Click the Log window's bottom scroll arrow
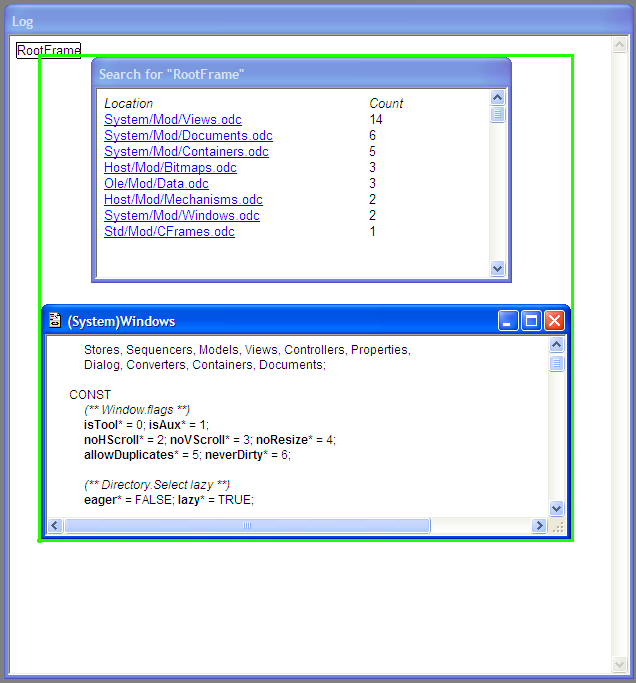The width and height of the screenshot is (636, 683). tap(620, 665)
